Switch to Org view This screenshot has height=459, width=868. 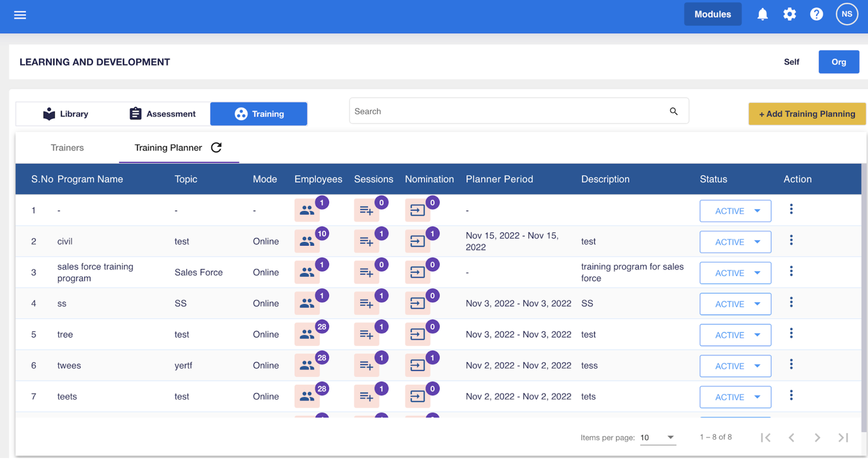pyautogui.click(x=838, y=62)
